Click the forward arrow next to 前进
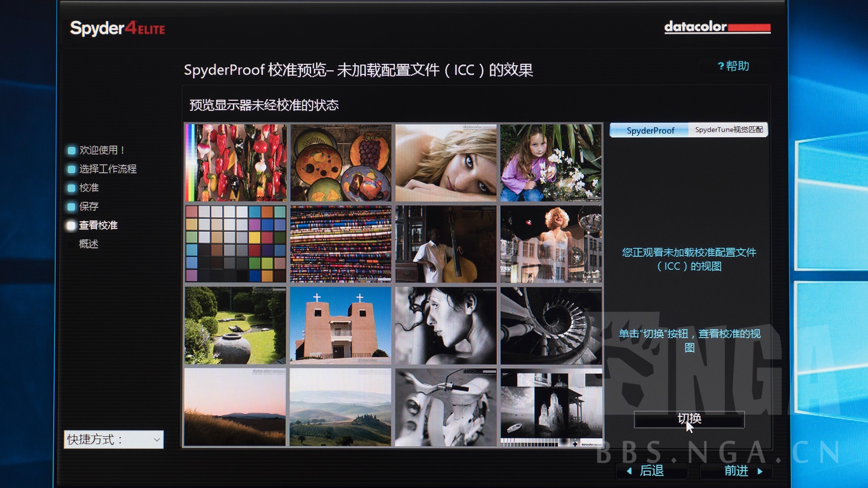868x488 pixels. pyautogui.click(x=760, y=471)
